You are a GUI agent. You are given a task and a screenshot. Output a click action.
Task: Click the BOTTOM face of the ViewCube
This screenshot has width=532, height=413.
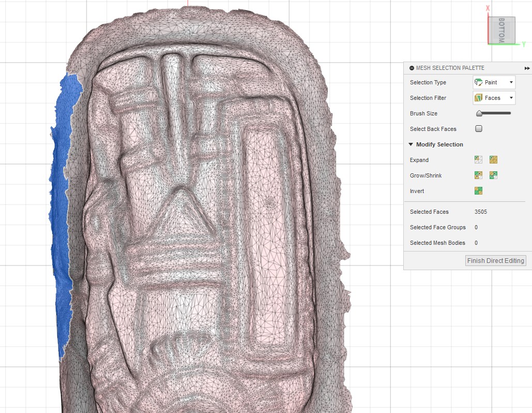pyautogui.click(x=502, y=30)
